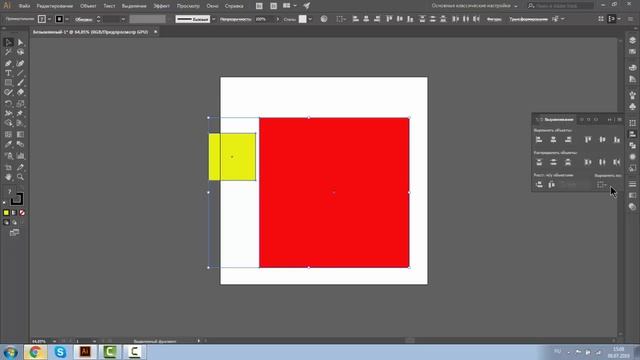Change screen mode at tools panel bottom
Image resolution: width=640 pixels, height=360 pixels.
click(x=14, y=233)
